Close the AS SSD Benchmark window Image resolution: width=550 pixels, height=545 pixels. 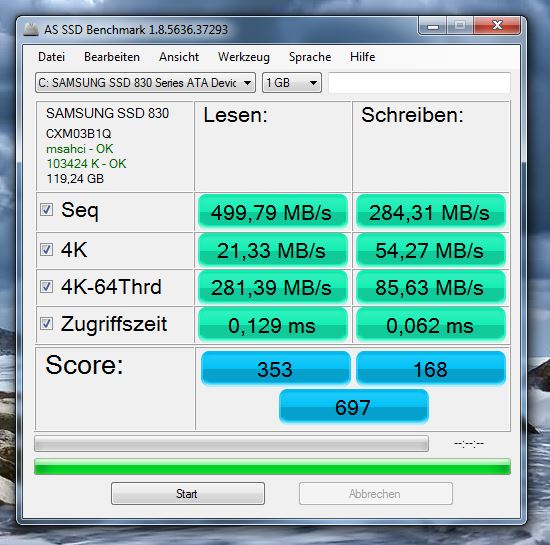pyautogui.click(x=497, y=26)
